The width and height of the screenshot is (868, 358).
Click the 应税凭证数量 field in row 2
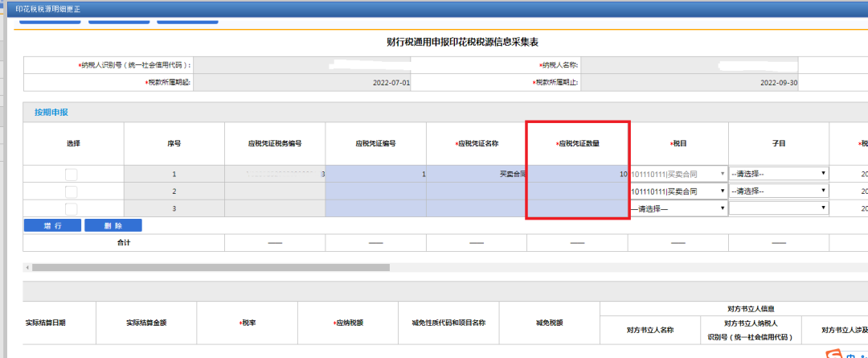[577, 191]
